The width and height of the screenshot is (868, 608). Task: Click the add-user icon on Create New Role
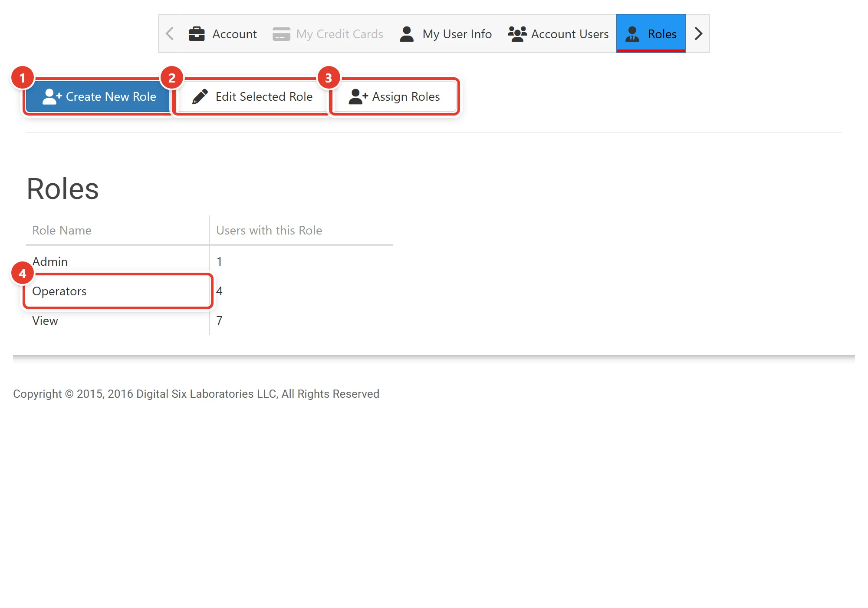(52, 96)
